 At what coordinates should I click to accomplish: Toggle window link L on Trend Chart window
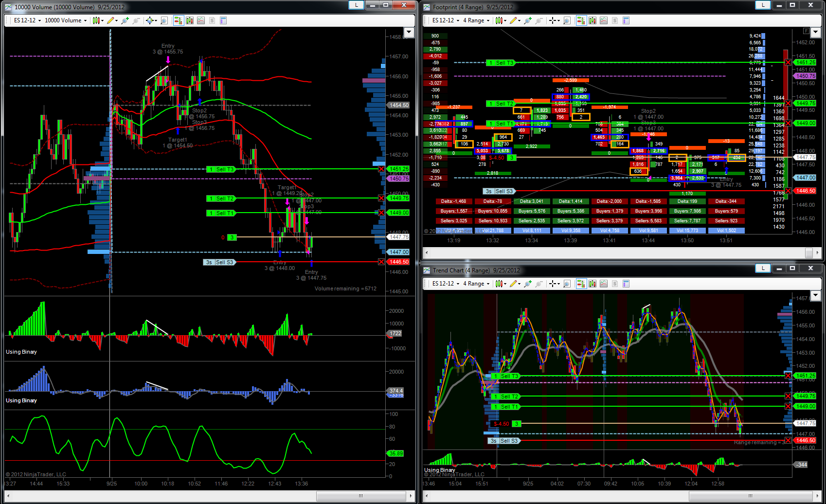[763, 268]
